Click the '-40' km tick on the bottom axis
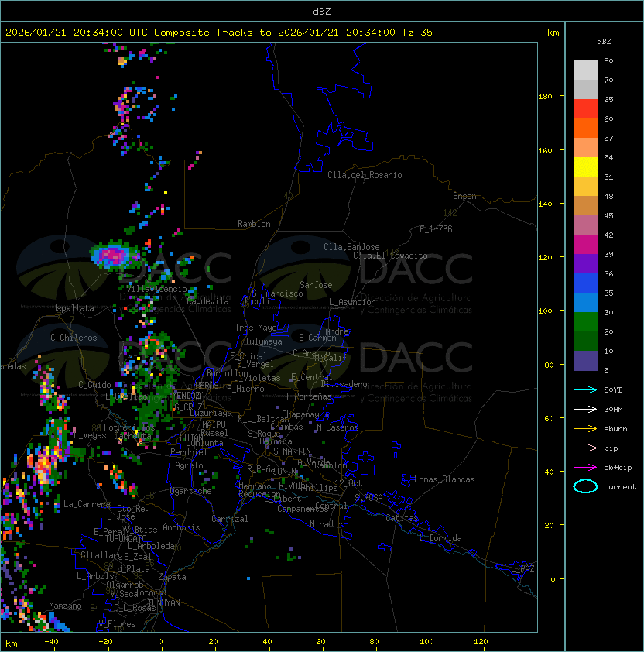644x652 pixels. [x=51, y=642]
